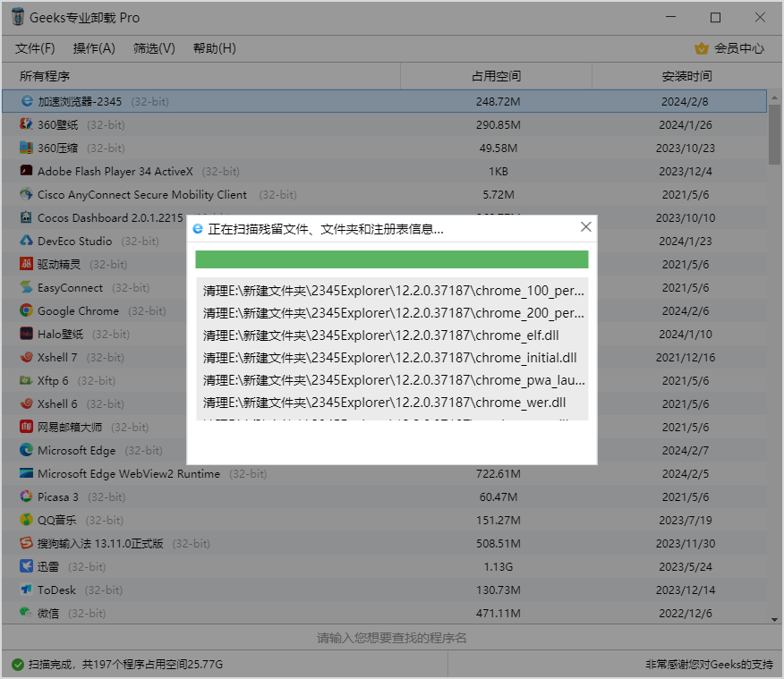Open the 操作(A) menu
The height and width of the screenshot is (679, 784).
tap(94, 48)
